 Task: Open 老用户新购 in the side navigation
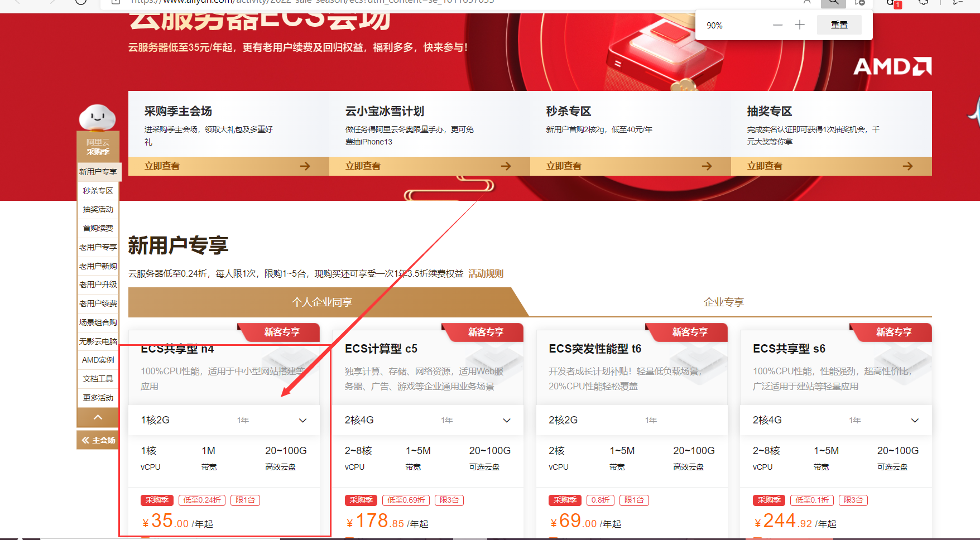(98, 266)
